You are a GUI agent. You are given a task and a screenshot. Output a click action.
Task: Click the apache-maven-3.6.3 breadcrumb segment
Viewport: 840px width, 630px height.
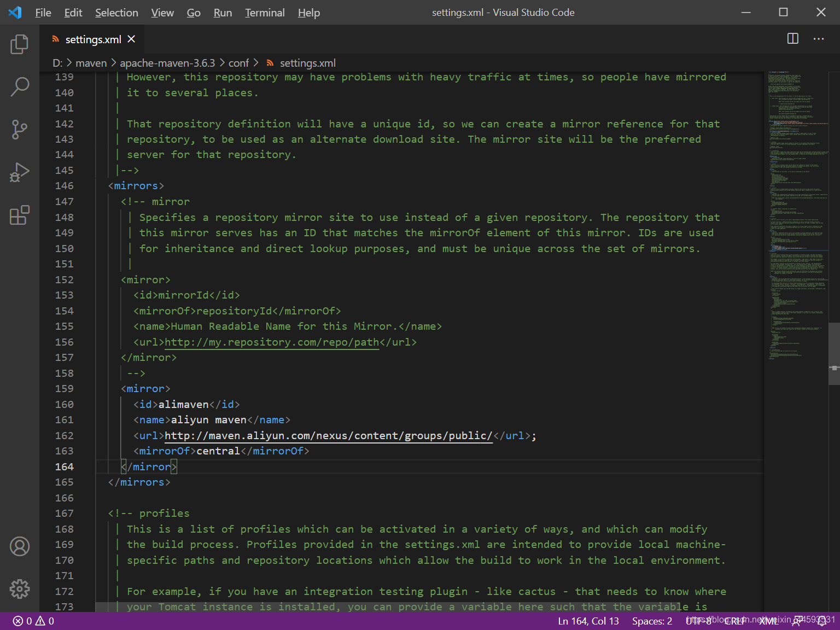(167, 63)
